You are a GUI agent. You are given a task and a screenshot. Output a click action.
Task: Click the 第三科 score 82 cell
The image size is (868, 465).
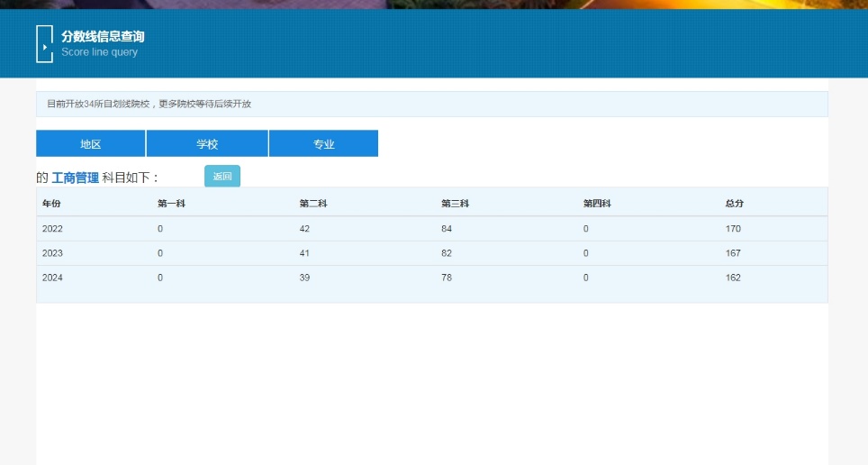[x=447, y=253]
